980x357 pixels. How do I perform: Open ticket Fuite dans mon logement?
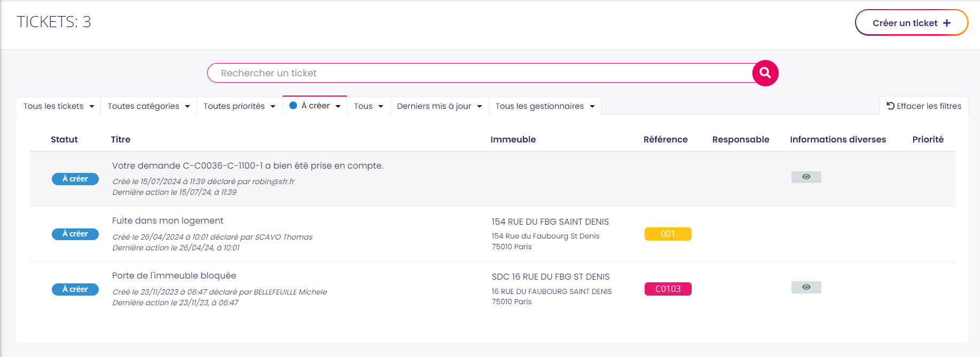pyautogui.click(x=168, y=221)
